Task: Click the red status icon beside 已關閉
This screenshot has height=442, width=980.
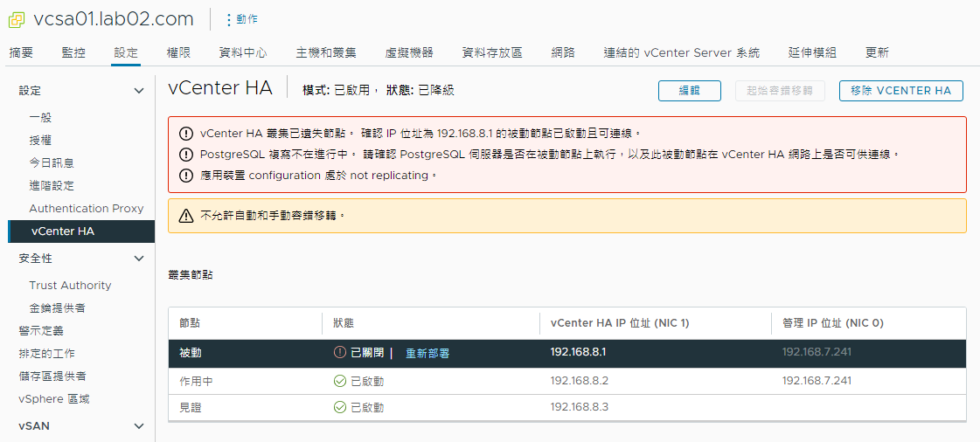Action: [340, 353]
